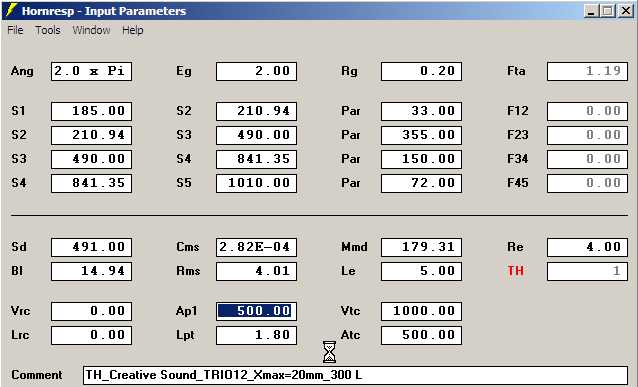The width and height of the screenshot is (638, 387).
Task: Select the Eg input field
Action: click(x=256, y=71)
